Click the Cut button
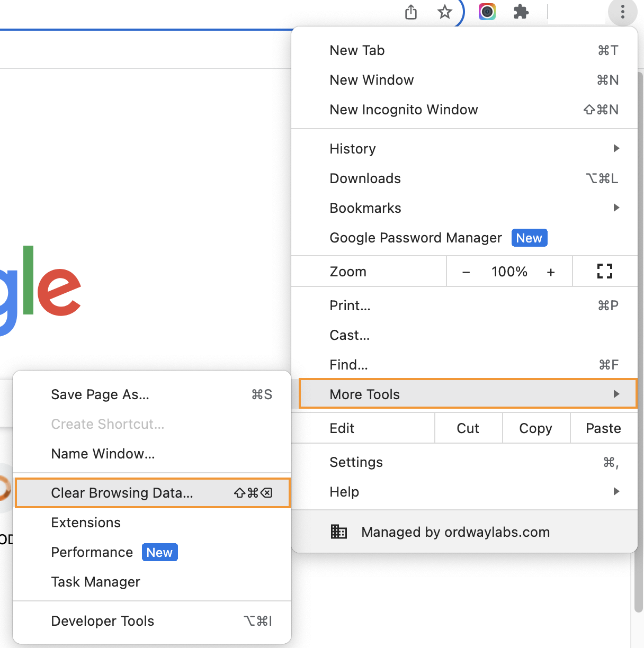 tap(468, 428)
